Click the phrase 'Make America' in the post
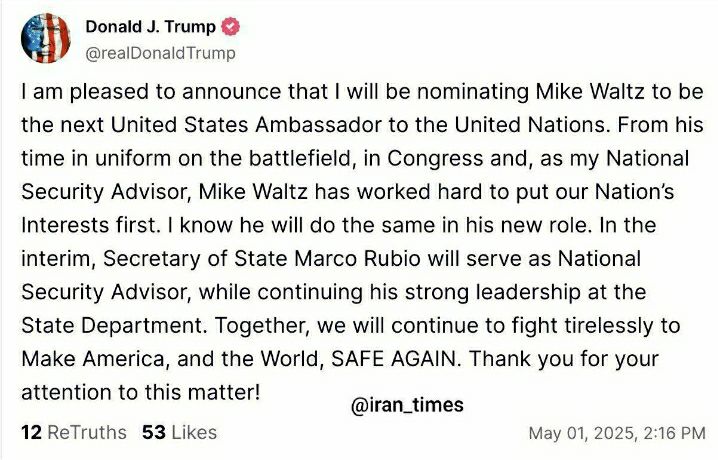This screenshot has width=718, height=460. (92, 359)
